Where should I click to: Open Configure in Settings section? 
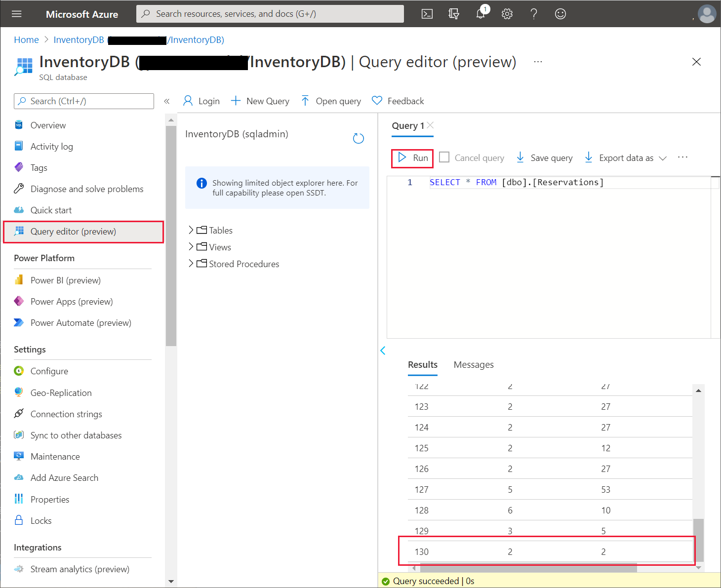(x=49, y=371)
